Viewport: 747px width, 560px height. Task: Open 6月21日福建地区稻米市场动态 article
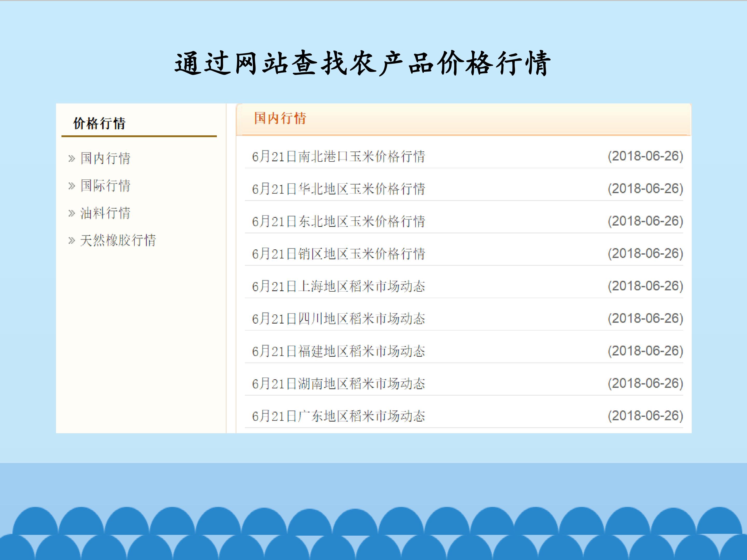pos(338,351)
